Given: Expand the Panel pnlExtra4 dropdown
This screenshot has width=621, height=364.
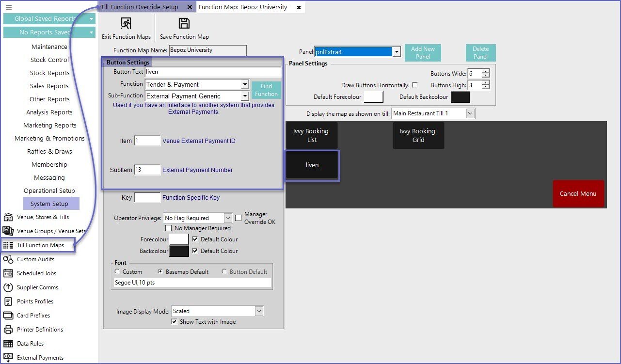Looking at the screenshot, I should pos(397,51).
